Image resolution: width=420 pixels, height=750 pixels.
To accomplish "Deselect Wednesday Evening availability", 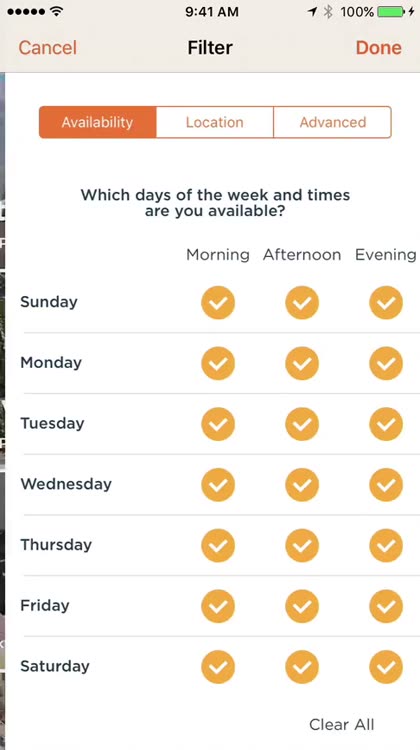I will coord(386,485).
